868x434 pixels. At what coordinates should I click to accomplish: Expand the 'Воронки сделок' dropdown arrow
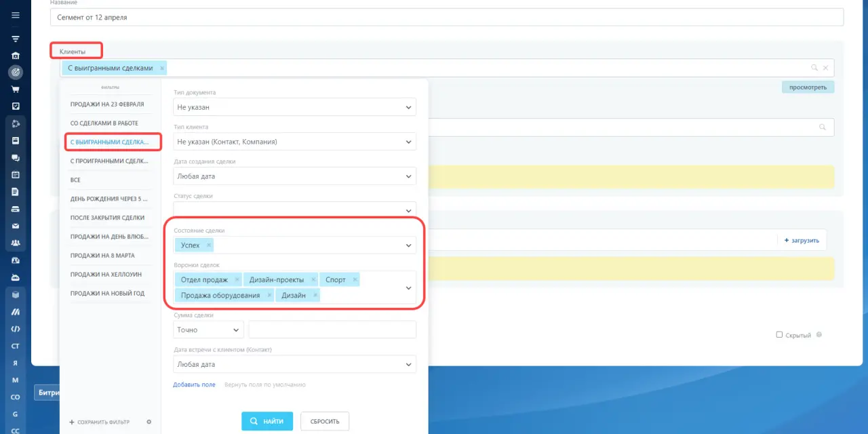[408, 288]
